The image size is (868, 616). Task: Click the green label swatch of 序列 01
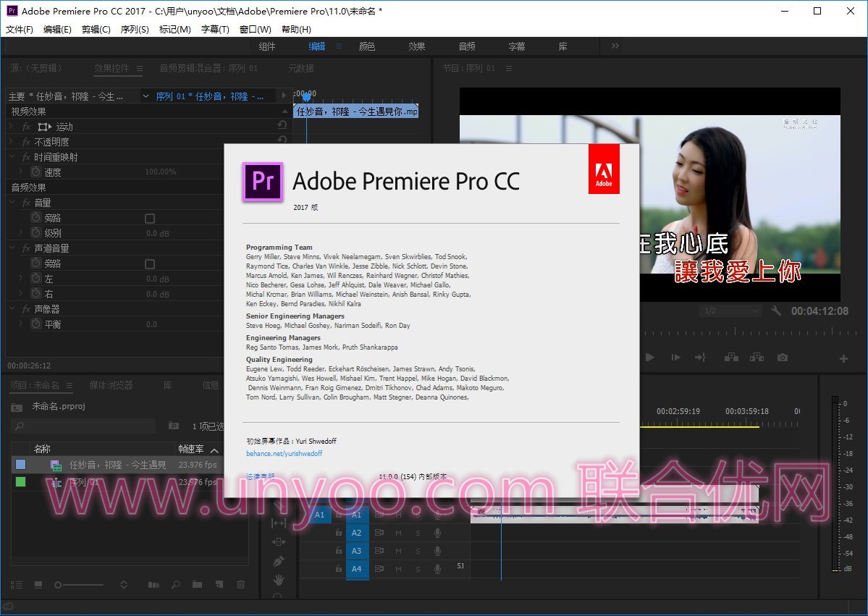pyautogui.click(x=20, y=481)
